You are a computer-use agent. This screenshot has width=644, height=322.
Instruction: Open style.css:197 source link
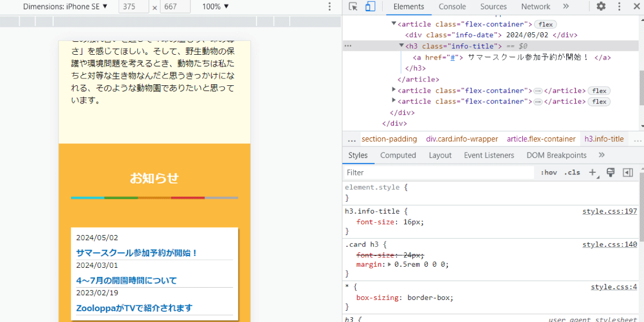point(610,211)
